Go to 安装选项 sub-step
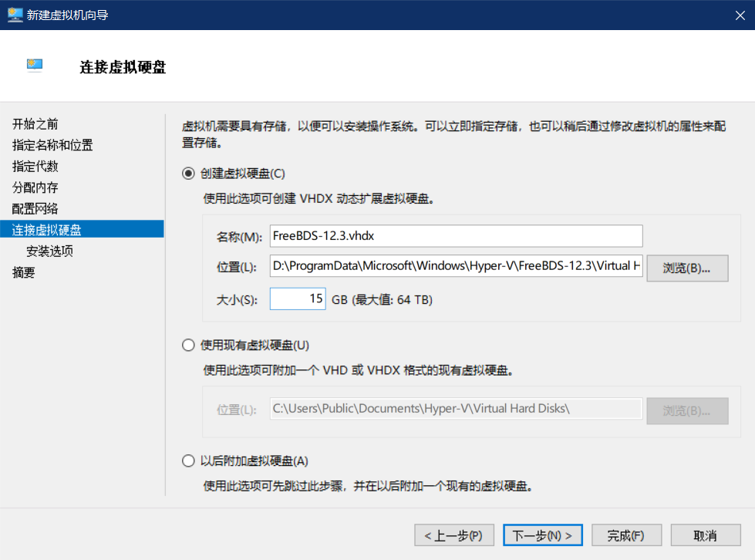This screenshot has width=755, height=560. click(x=49, y=251)
